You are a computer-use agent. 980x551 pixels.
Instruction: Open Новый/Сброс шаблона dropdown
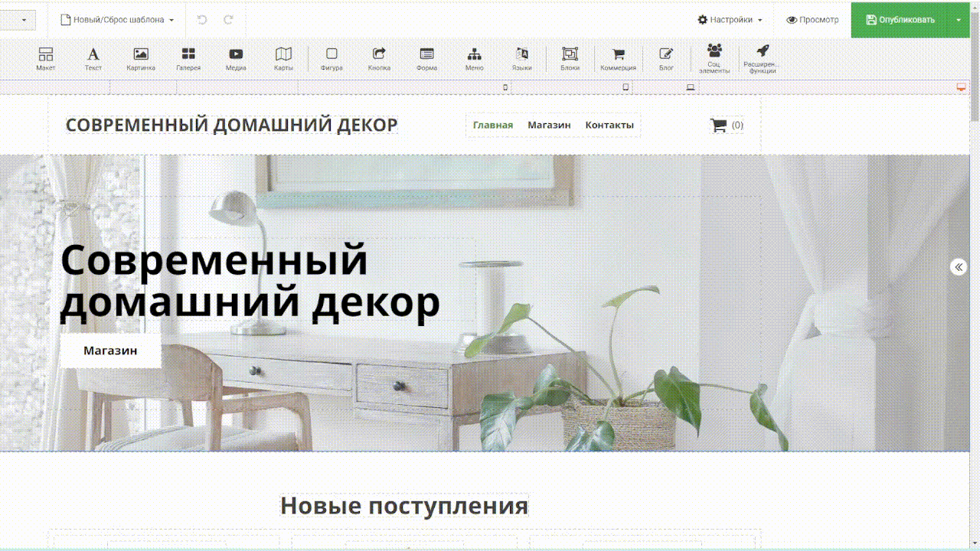[117, 20]
